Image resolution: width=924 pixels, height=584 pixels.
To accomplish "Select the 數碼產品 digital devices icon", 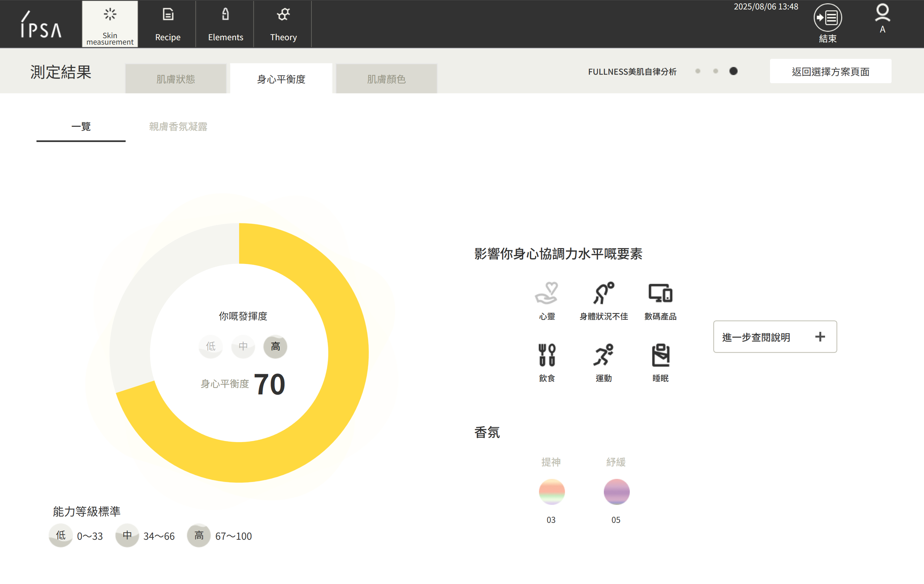I will pyautogui.click(x=660, y=294).
